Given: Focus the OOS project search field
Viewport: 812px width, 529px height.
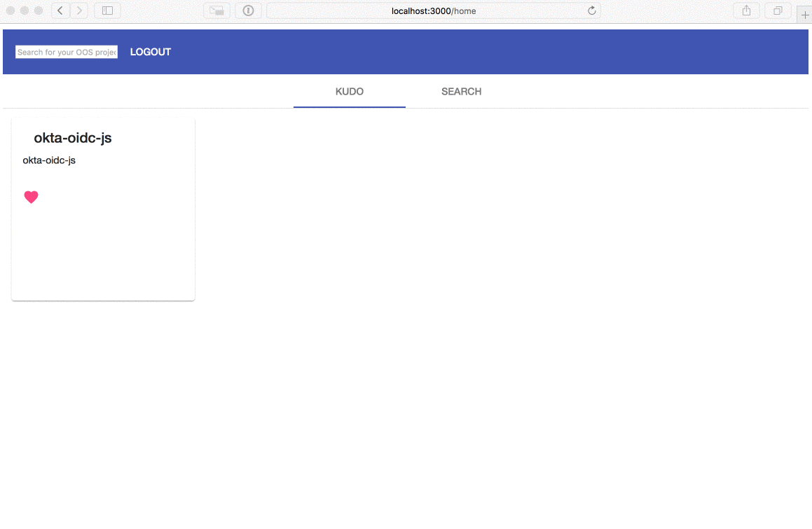Looking at the screenshot, I should (x=67, y=52).
